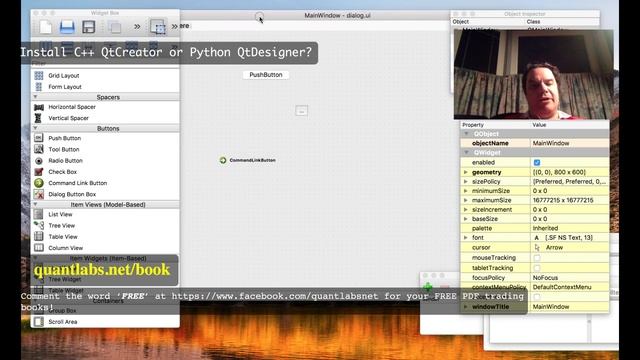Expand the sizePolicy property
This screenshot has height=360, width=640.
click(x=466, y=182)
